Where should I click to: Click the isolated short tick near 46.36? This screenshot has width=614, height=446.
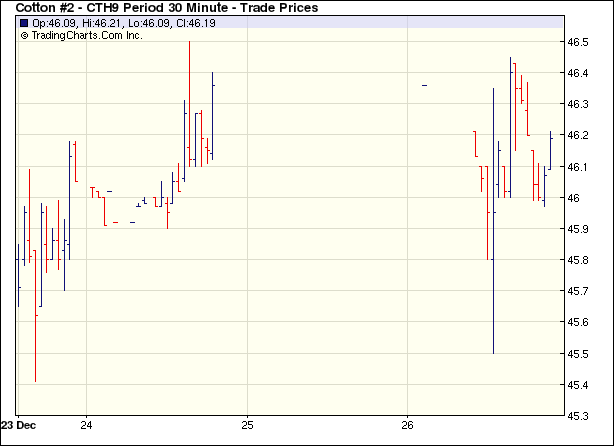point(424,86)
